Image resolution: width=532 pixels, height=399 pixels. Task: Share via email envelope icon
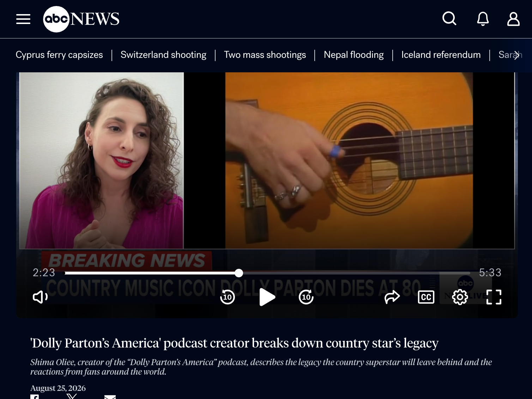point(110,397)
